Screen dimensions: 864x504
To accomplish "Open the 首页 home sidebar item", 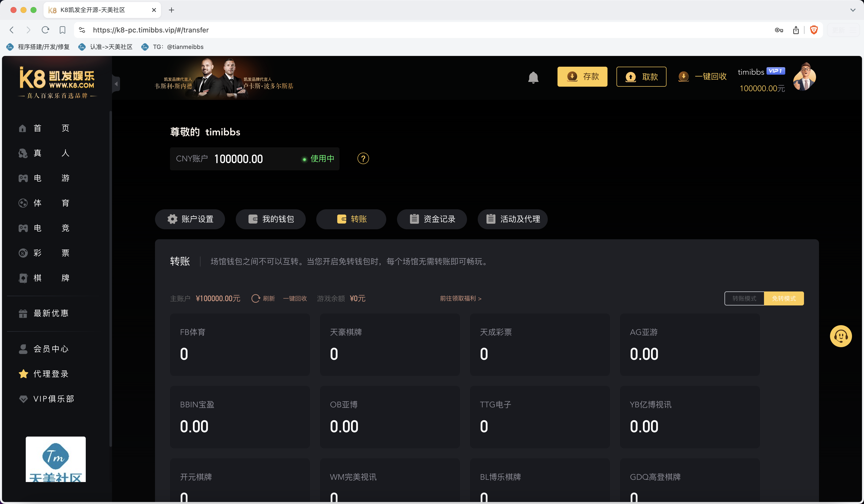I will point(44,128).
